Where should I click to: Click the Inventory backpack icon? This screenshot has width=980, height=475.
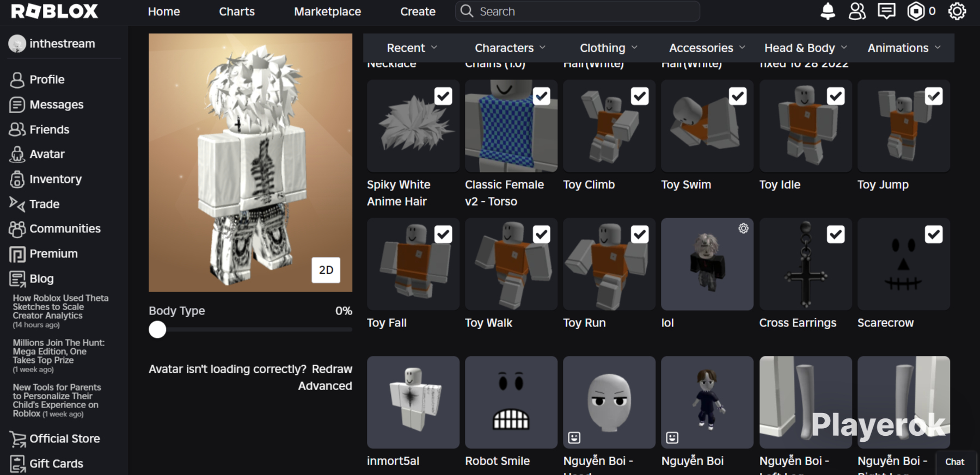(x=17, y=179)
